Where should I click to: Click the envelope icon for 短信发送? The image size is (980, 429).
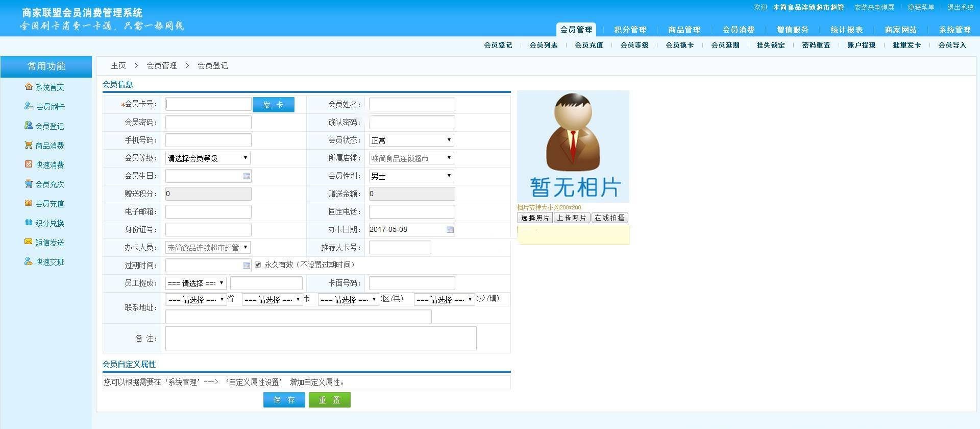tap(29, 242)
